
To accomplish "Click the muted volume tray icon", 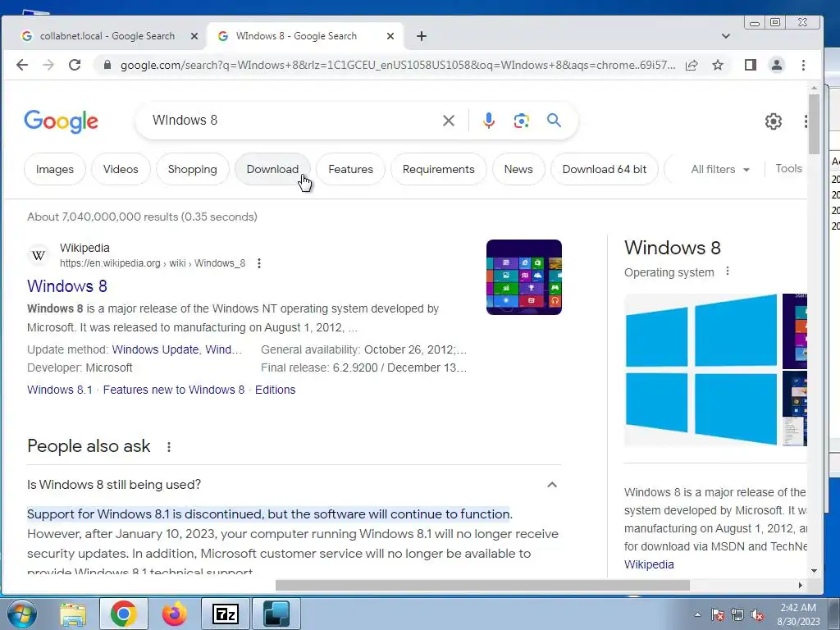I will (x=757, y=614).
